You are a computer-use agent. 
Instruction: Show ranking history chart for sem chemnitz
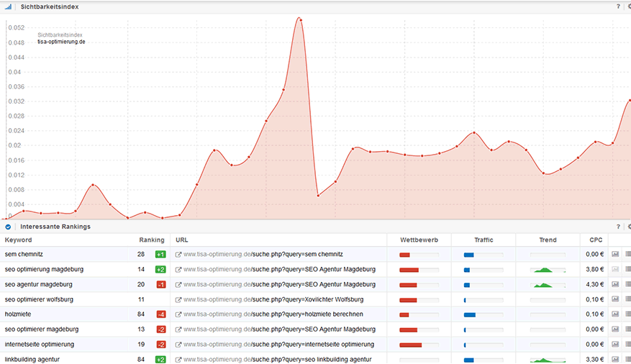(x=614, y=255)
